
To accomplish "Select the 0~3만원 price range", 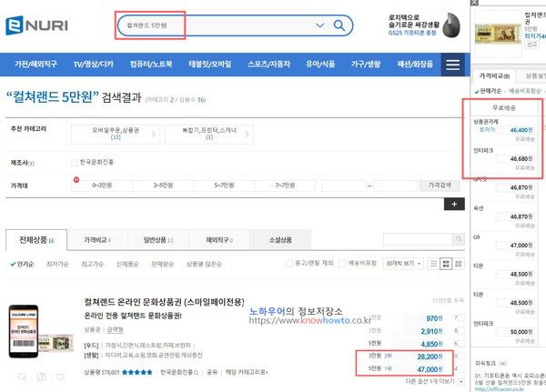I will [102, 186].
